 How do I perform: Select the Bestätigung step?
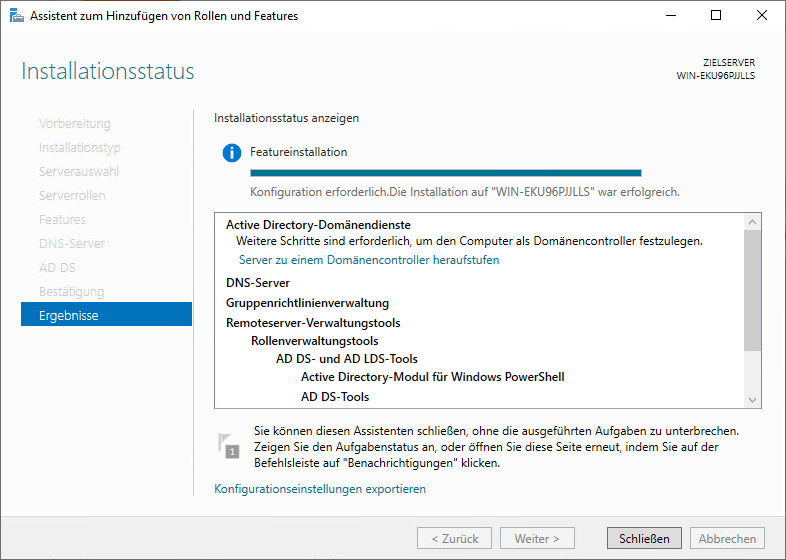(72, 292)
